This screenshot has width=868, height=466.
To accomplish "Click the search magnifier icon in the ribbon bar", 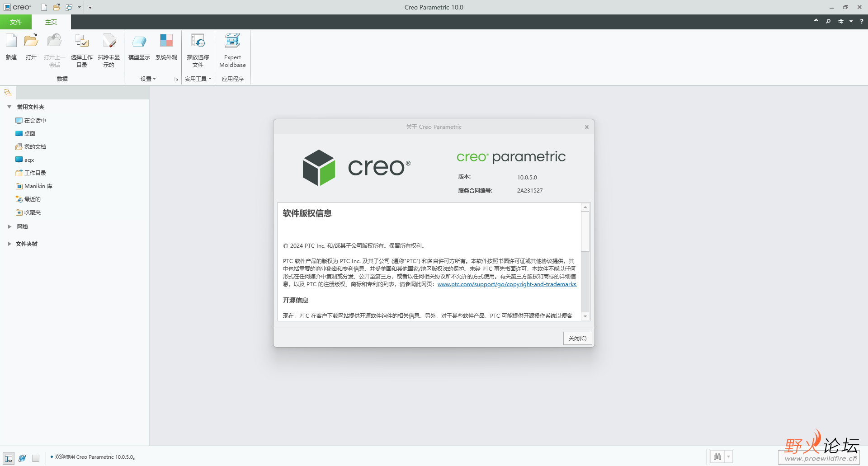I will (x=828, y=21).
